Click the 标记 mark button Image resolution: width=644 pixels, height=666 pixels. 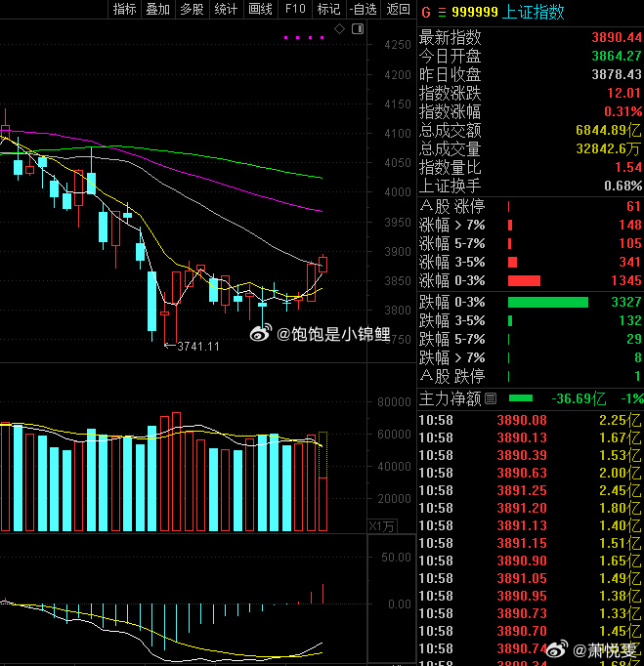pyautogui.click(x=329, y=9)
